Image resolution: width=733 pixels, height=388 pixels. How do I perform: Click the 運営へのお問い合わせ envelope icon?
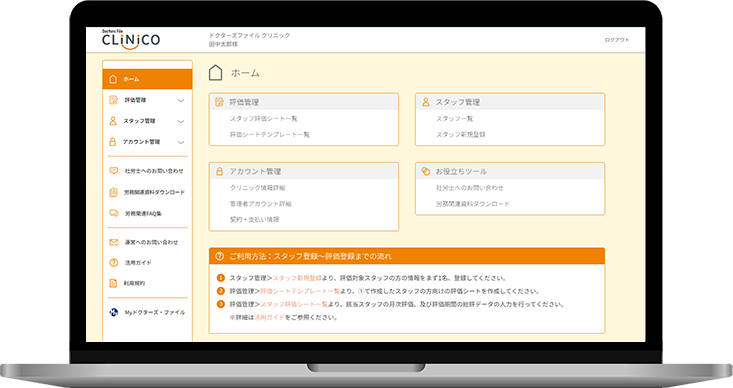[114, 242]
